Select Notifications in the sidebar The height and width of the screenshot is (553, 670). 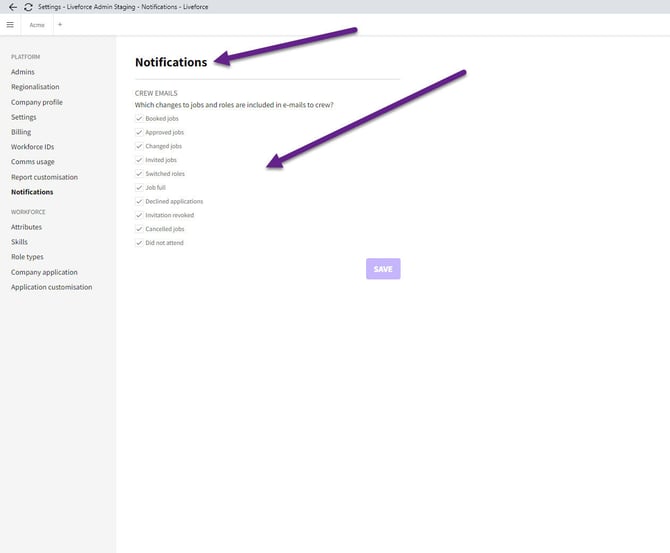pyautogui.click(x=32, y=192)
